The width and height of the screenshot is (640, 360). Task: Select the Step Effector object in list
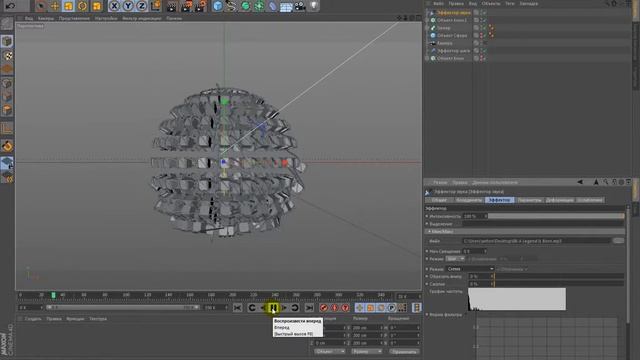(453, 51)
